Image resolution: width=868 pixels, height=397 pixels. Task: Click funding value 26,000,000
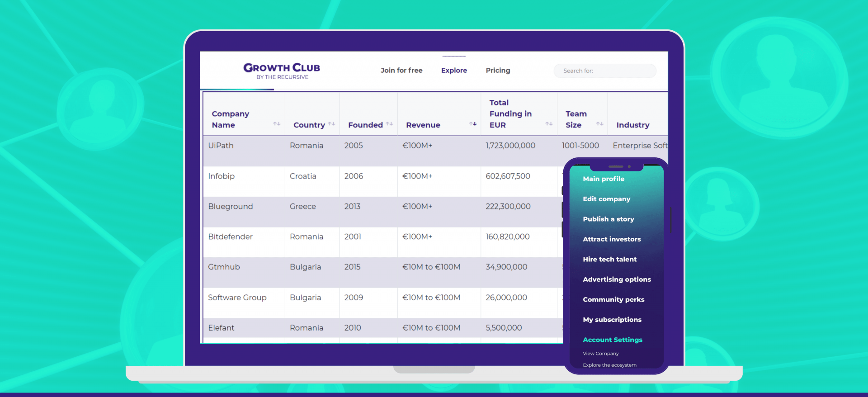pos(506,298)
